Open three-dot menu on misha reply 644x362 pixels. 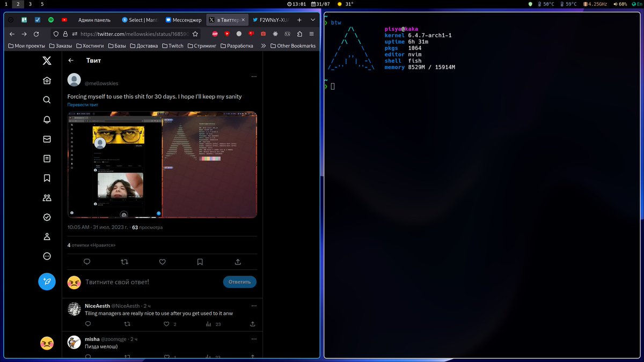tap(253, 339)
